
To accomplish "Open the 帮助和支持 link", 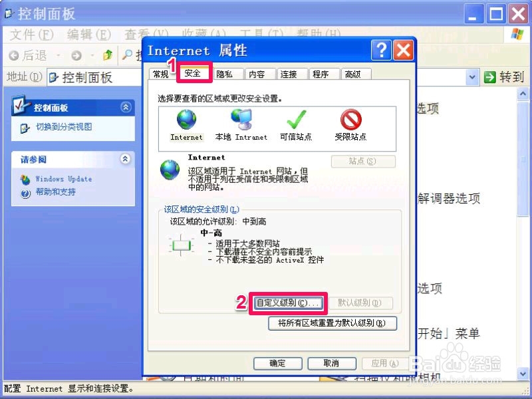I will pyautogui.click(x=56, y=192).
